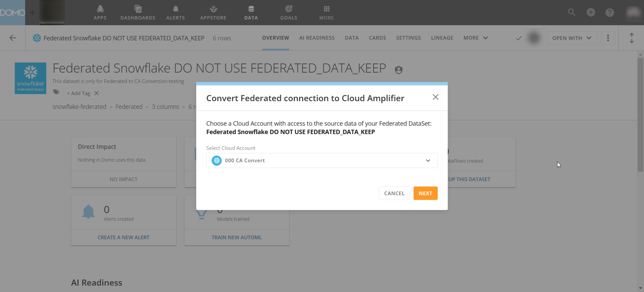Expand the More tab dropdown
The image size is (644, 292).
point(475,38)
